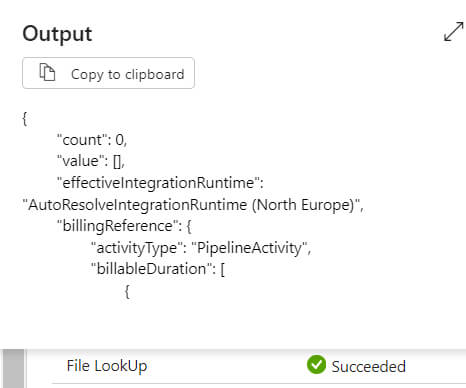Click the clipboard pages icon
The height and width of the screenshot is (388, 466).
click(x=47, y=72)
